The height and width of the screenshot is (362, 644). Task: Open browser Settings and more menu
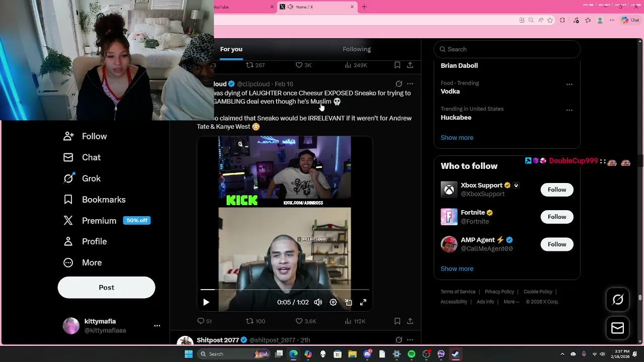click(612, 20)
